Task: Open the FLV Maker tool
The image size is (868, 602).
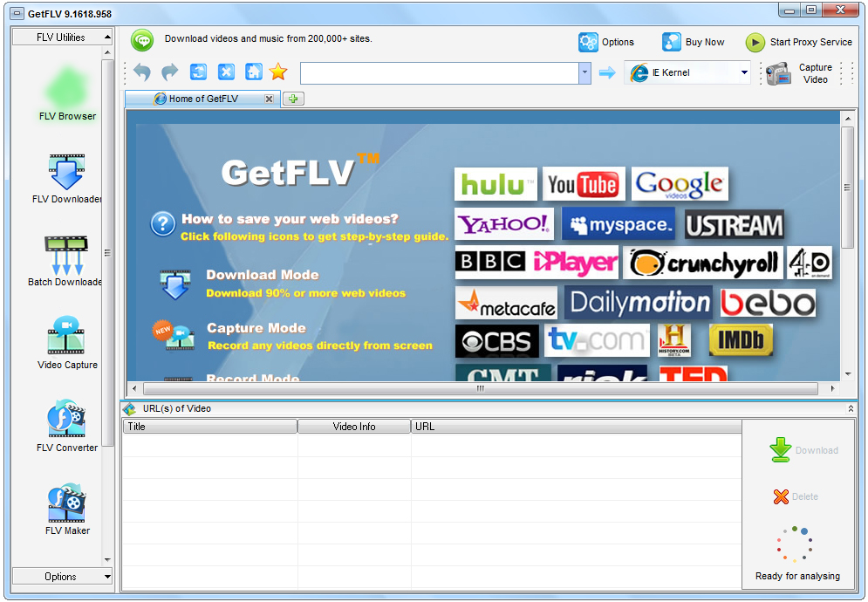Action: pyautogui.click(x=67, y=509)
